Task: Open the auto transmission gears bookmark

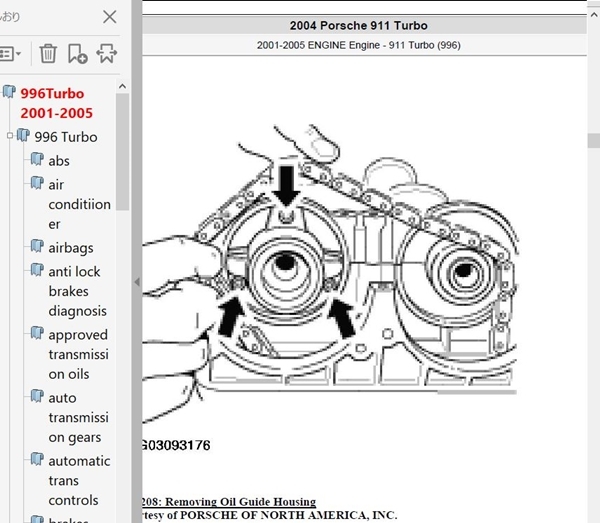Action: pos(78,417)
